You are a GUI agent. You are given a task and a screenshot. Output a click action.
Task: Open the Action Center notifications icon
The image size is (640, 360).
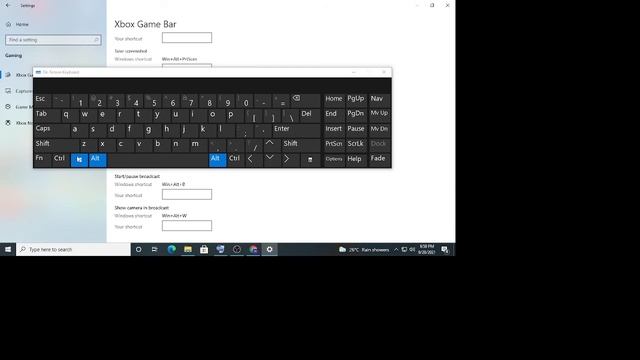pos(445,249)
